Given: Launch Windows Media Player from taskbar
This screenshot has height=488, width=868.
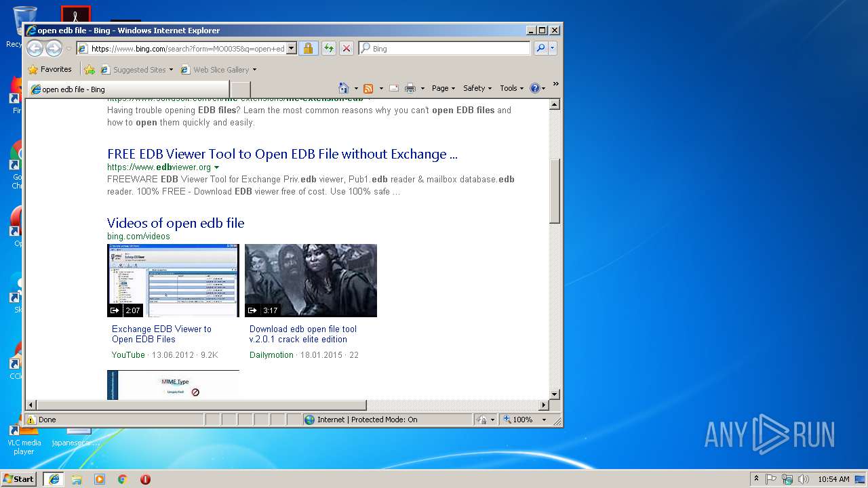Looking at the screenshot, I should pyautogui.click(x=100, y=479).
